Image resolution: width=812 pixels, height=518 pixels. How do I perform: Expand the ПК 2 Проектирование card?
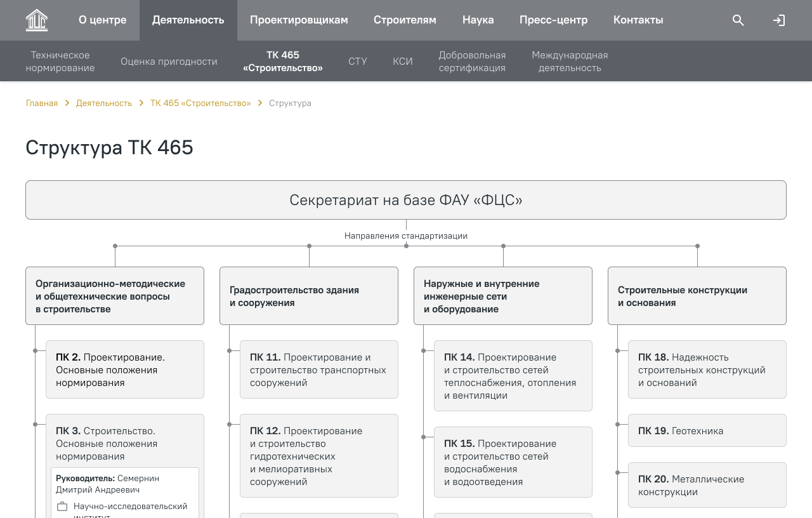(x=125, y=369)
